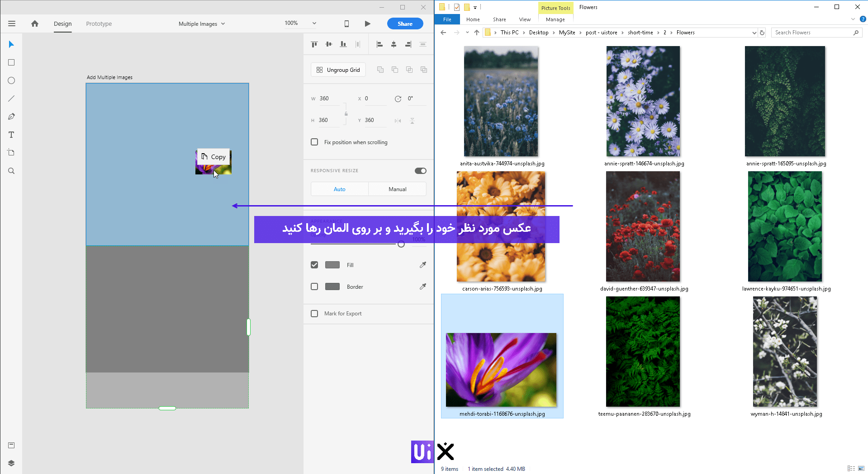Screen dimensions: 868x474
Task: Open Explorer recent locations dropdown arrow
Action: tap(467, 33)
